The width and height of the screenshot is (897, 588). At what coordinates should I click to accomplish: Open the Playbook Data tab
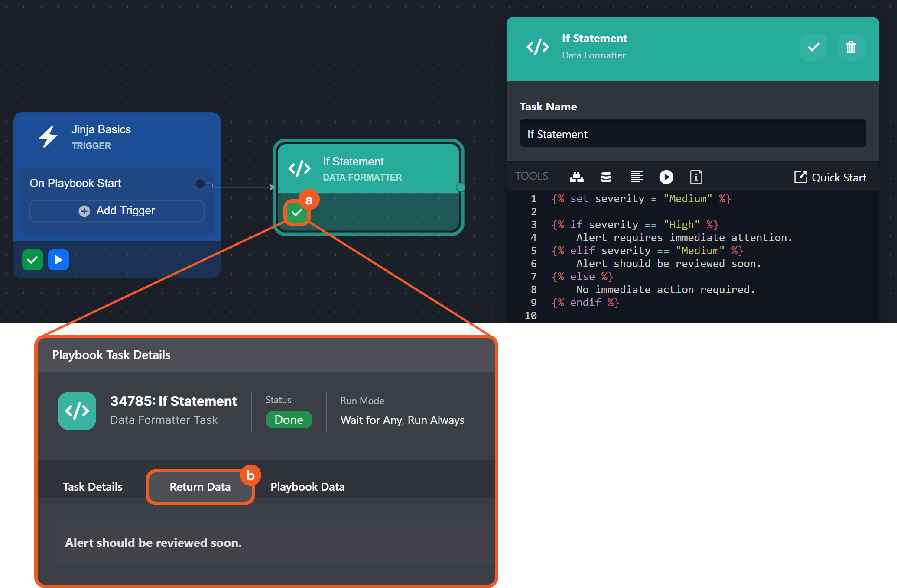coord(307,487)
